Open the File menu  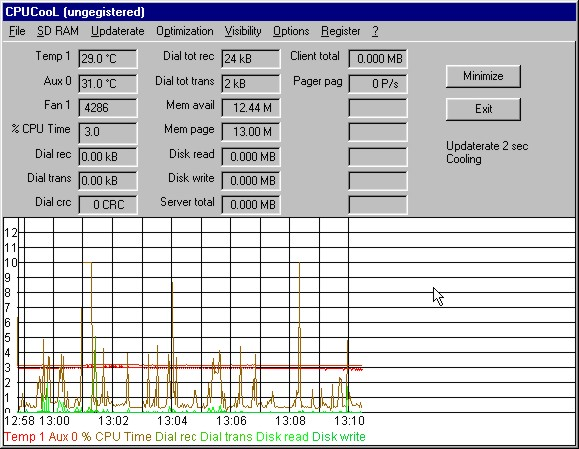pyautogui.click(x=17, y=31)
